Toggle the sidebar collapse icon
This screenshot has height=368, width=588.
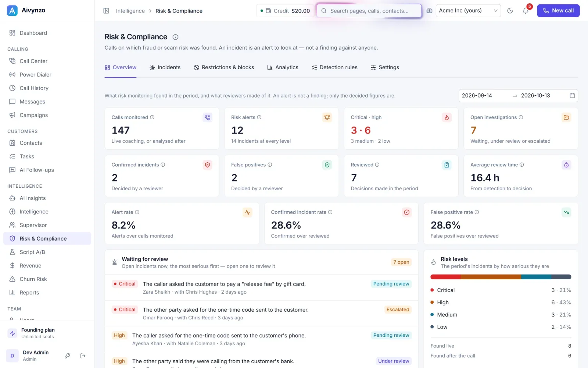106,11
